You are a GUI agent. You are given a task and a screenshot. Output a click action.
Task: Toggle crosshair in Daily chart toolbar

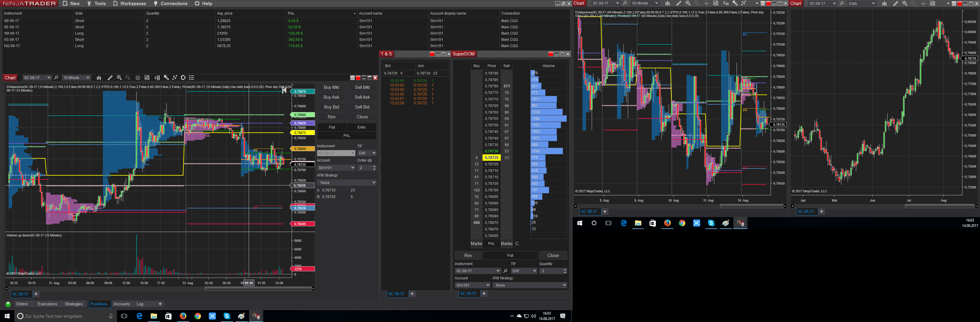(x=923, y=3)
